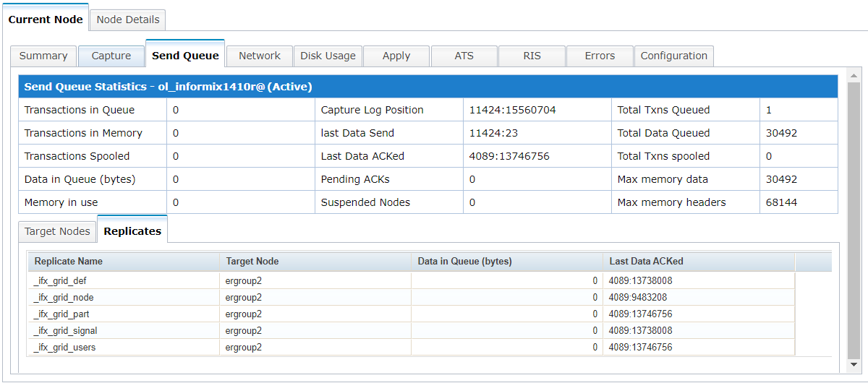Open the Network tab
This screenshot has width=868, height=383.
pos(260,56)
